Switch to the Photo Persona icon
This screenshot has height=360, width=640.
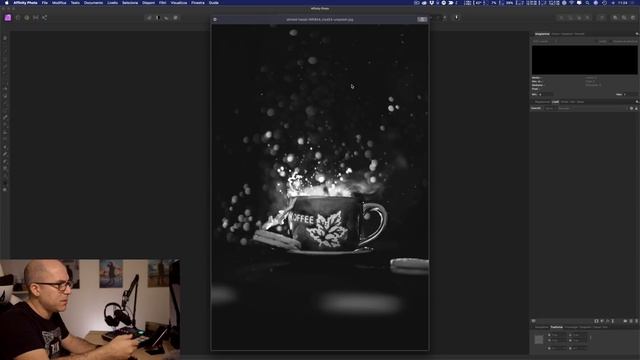click(x=8, y=18)
